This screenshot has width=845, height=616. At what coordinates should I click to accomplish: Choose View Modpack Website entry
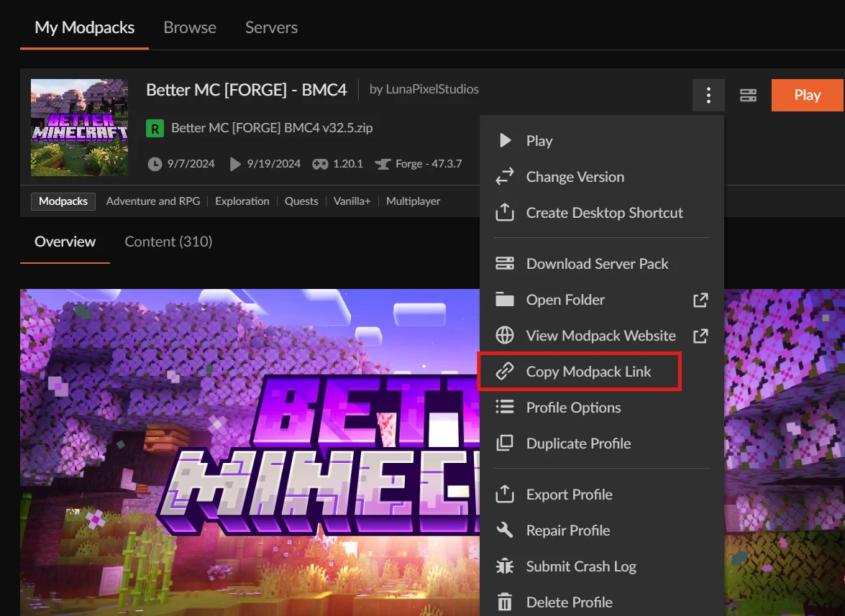[601, 336]
